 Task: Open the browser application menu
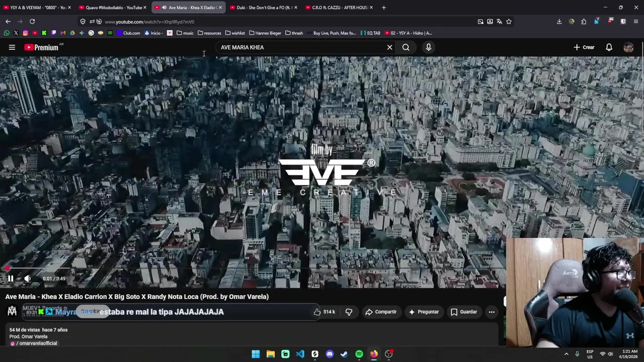tap(636, 22)
